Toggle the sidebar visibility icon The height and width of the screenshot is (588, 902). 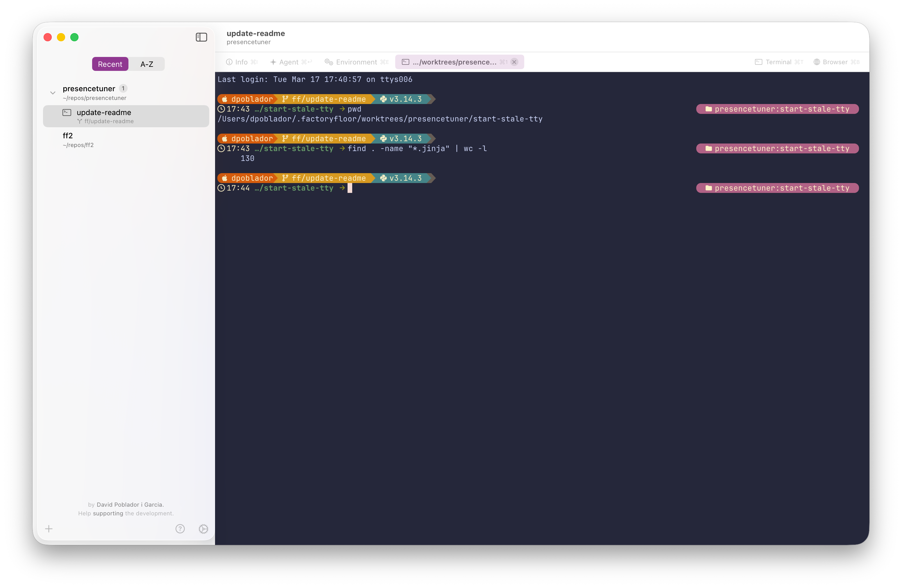(201, 37)
